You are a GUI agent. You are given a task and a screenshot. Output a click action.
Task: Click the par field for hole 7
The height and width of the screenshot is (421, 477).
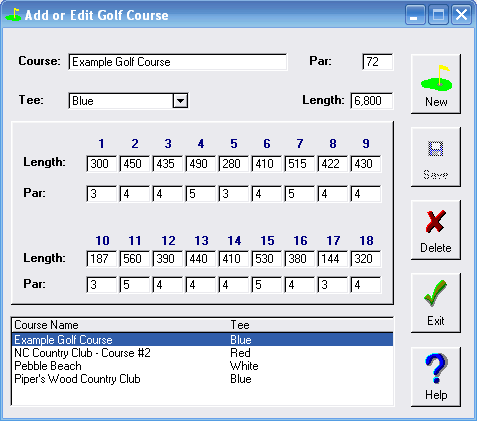coord(299,194)
